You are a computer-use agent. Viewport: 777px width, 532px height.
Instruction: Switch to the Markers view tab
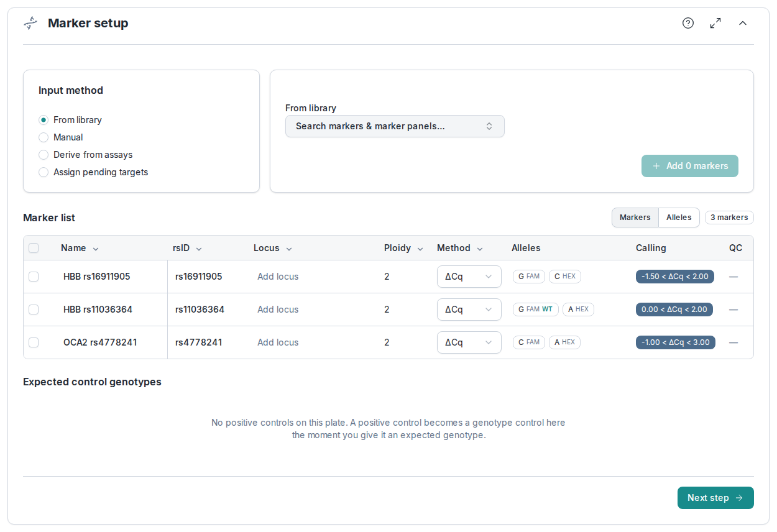coord(635,218)
